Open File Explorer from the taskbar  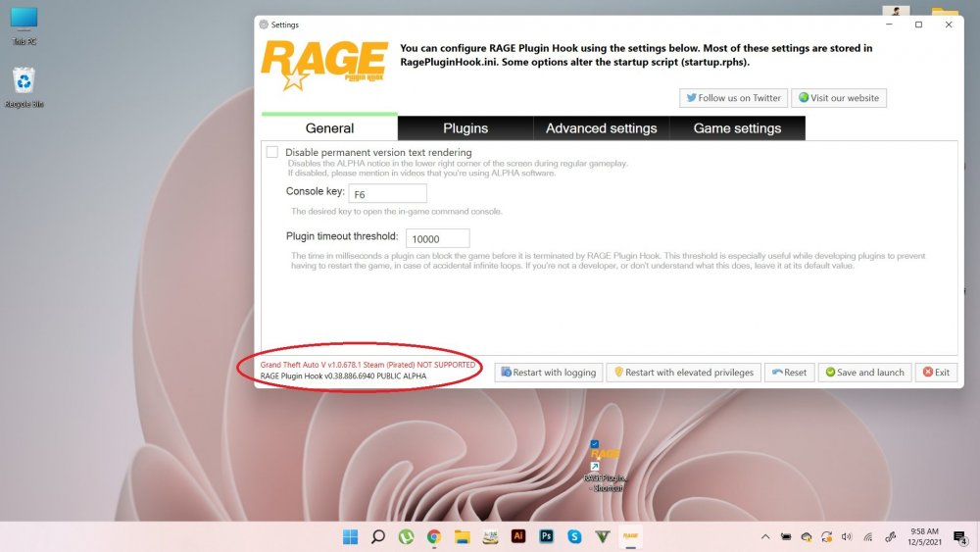(x=462, y=536)
